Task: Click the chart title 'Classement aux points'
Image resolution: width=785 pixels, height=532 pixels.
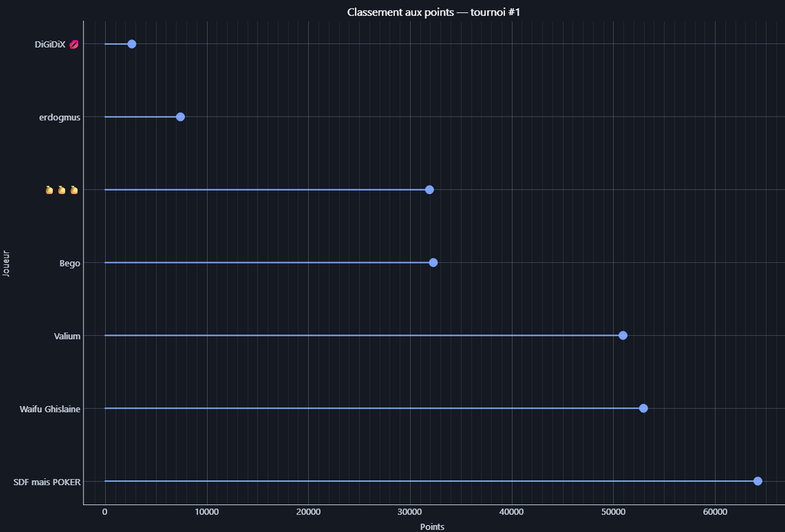Action: click(x=438, y=12)
